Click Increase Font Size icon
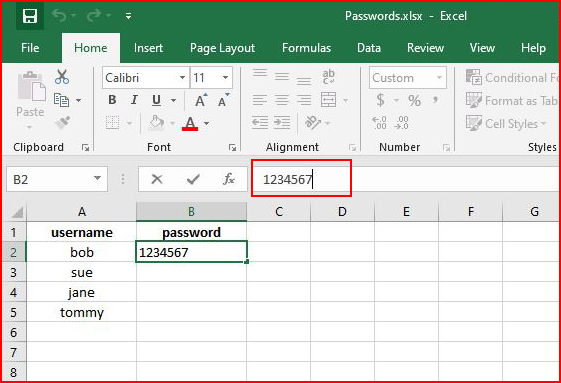Screen dimensions: 561x383 pos(201,100)
